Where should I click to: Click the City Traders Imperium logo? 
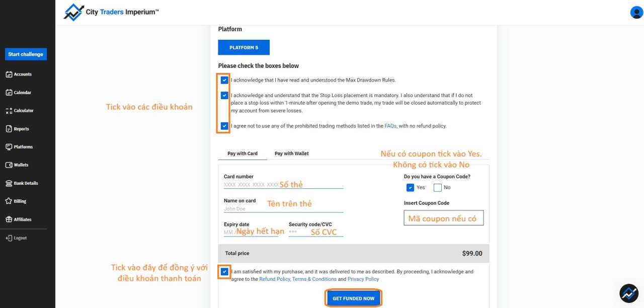111,12
